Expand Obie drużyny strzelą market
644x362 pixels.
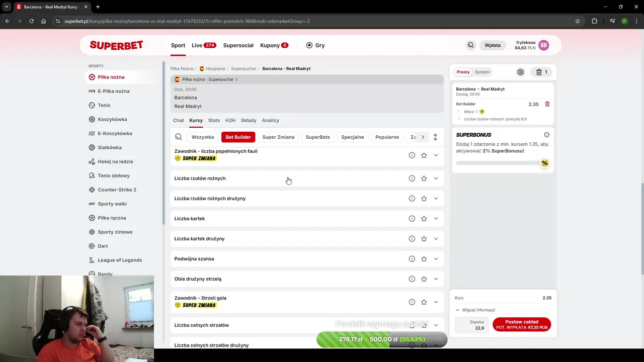click(436, 279)
